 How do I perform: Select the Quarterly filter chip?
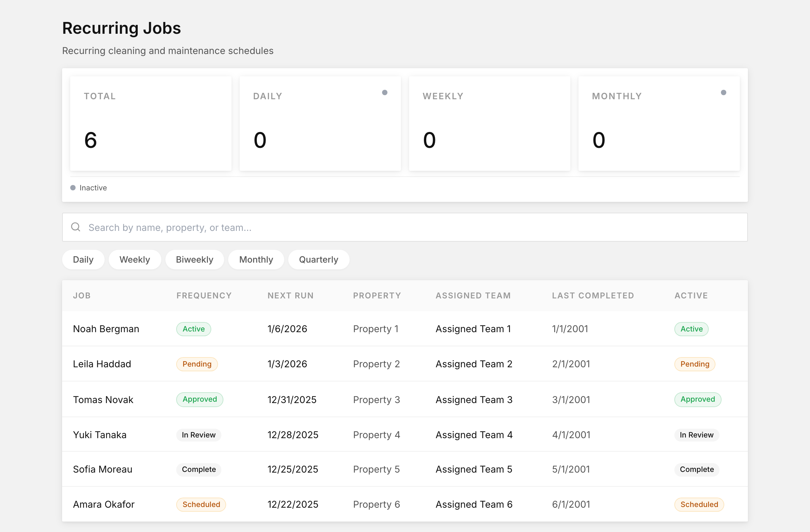[319, 260]
